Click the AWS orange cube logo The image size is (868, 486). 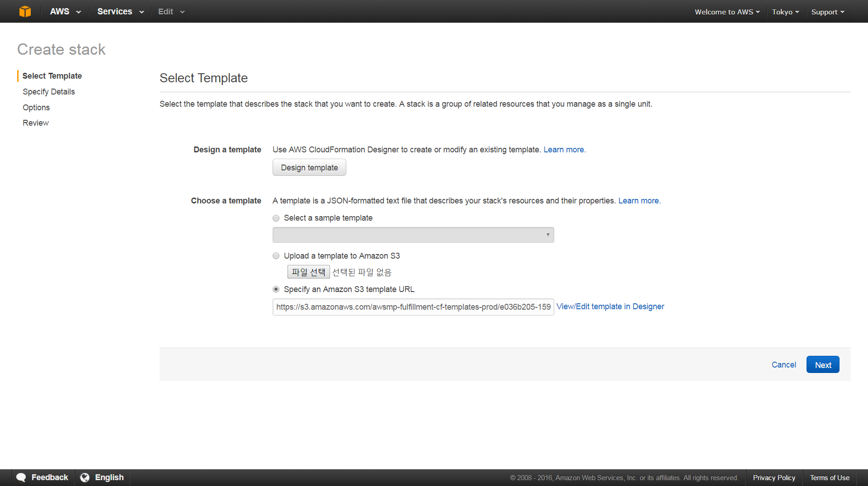[x=25, y=11]
